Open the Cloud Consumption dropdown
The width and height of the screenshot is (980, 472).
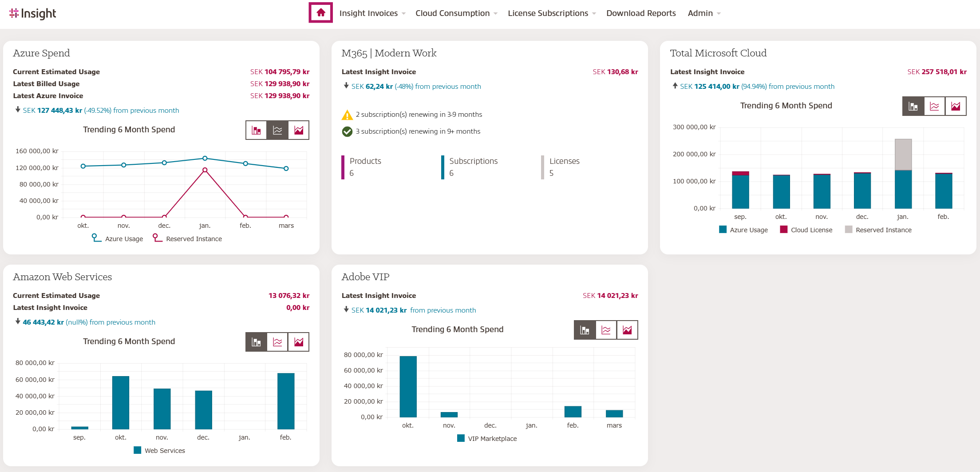[456, 13]
